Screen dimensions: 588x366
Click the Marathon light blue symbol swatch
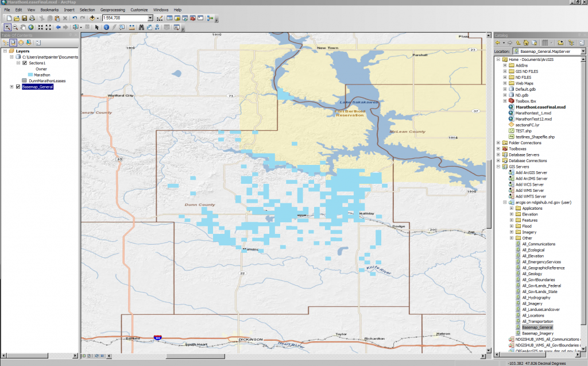pos(30,75)
